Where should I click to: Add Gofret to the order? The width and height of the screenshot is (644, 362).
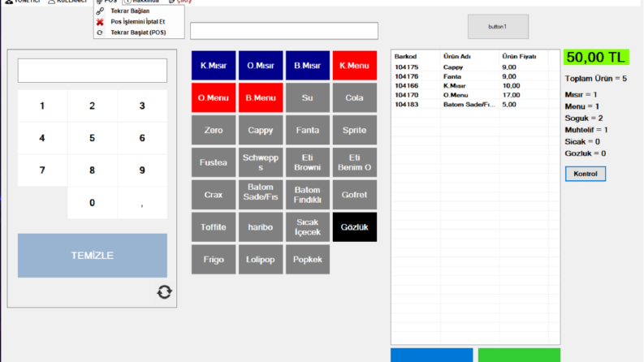tap(354, 195)
